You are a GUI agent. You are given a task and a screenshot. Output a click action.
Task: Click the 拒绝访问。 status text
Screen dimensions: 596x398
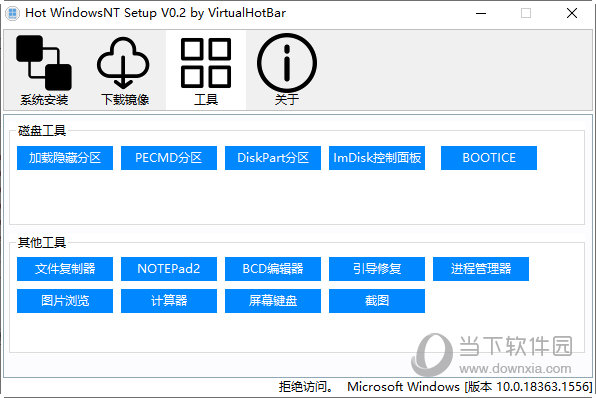(x=306, y=387)
